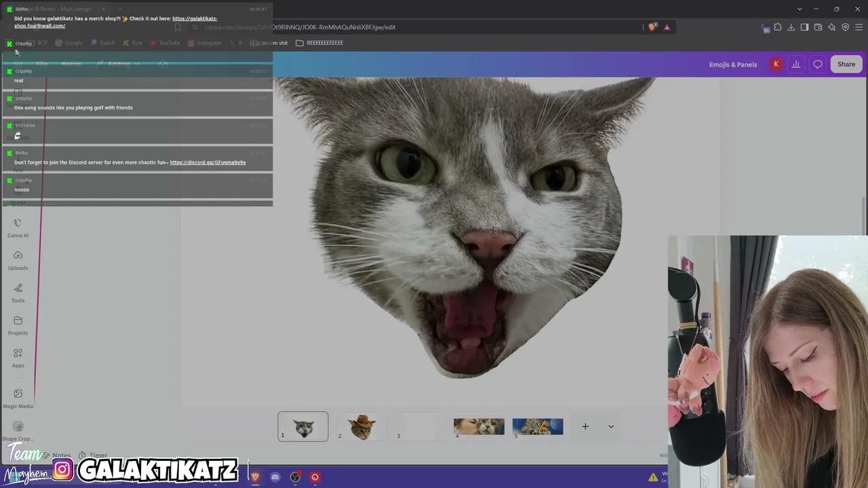Expand the add page options chevron
This screenshot has width=868, height=488.
pyautogui.click(x=611, y=426)
